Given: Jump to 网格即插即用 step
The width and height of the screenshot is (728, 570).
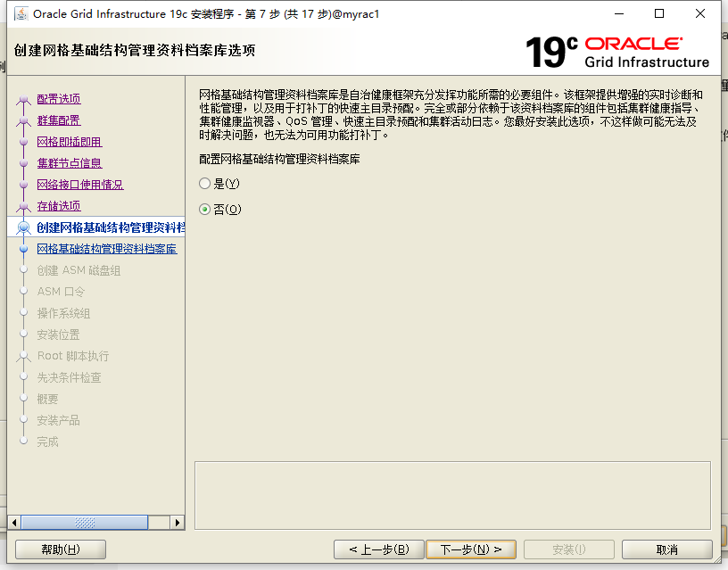Looking at the screenshot, I should (x=70, y=142).
